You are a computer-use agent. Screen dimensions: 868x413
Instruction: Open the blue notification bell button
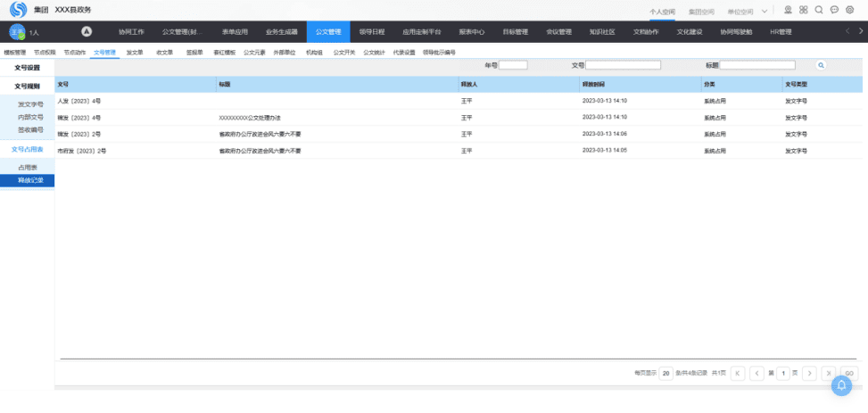[841, 385]
